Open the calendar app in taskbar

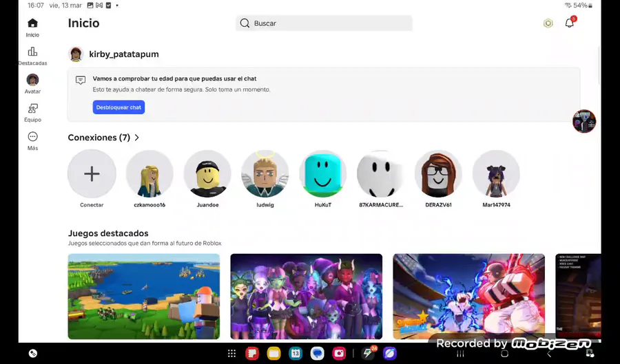pyautogui.click(x=296, y=354)
